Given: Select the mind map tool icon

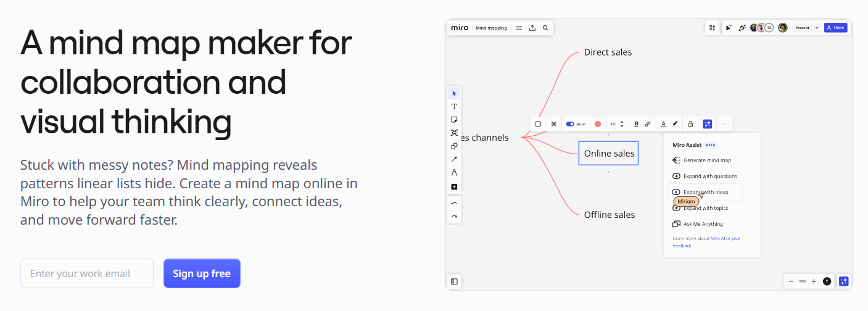Looking at the screenshot, I should pyautogui.click(x=454, y=133).
